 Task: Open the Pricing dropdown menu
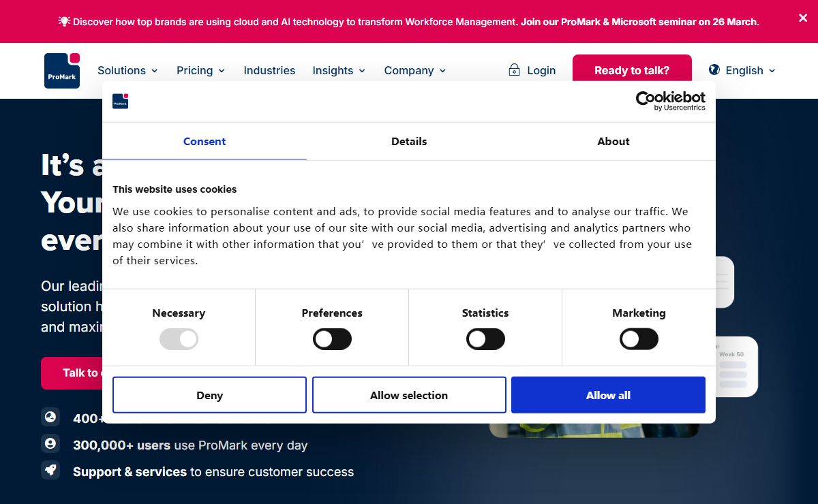(x=200, y=70)
